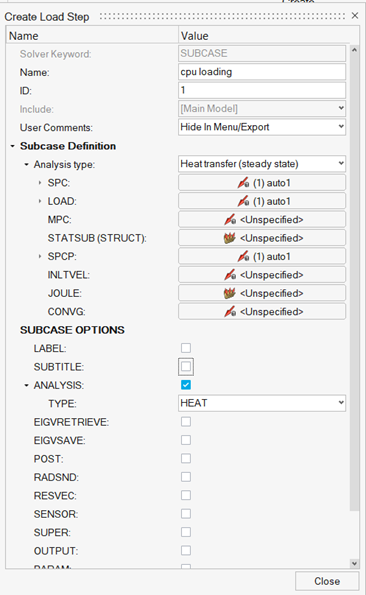Screen dimensions: 366x595
Task: Enable the RESVEC checkbox
Action: [186, 495]
